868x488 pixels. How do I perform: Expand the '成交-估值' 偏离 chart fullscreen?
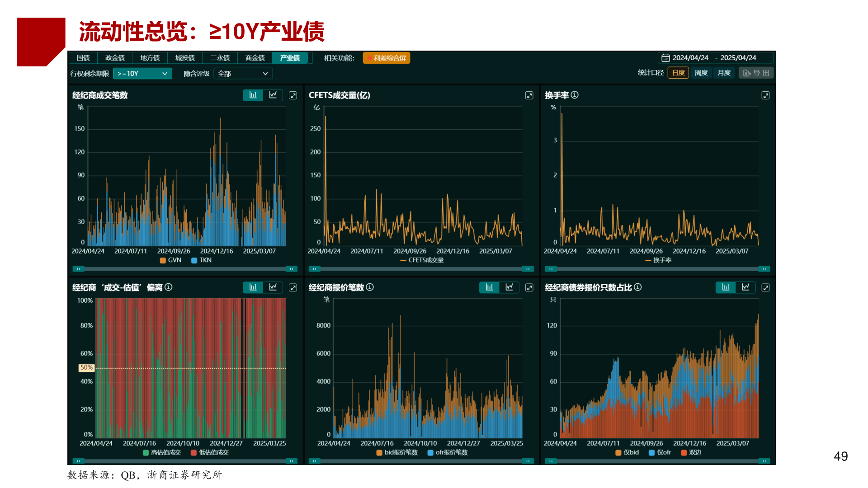tap(293, 287)
